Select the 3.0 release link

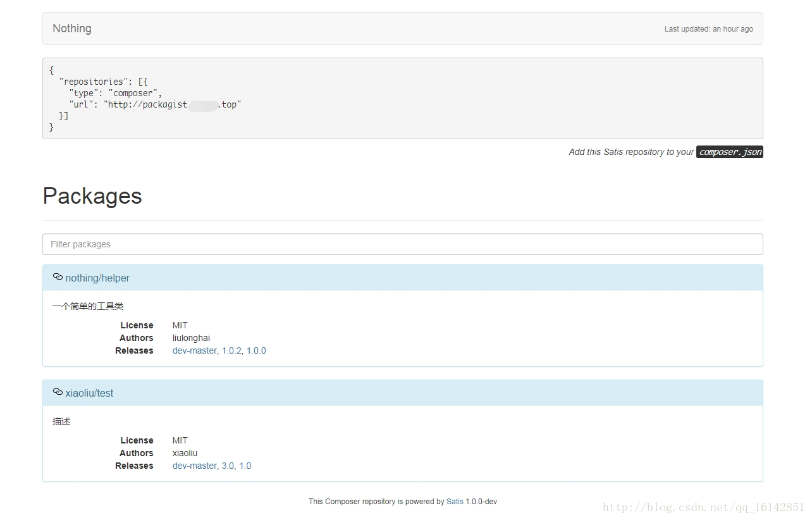tap(228, 466)
